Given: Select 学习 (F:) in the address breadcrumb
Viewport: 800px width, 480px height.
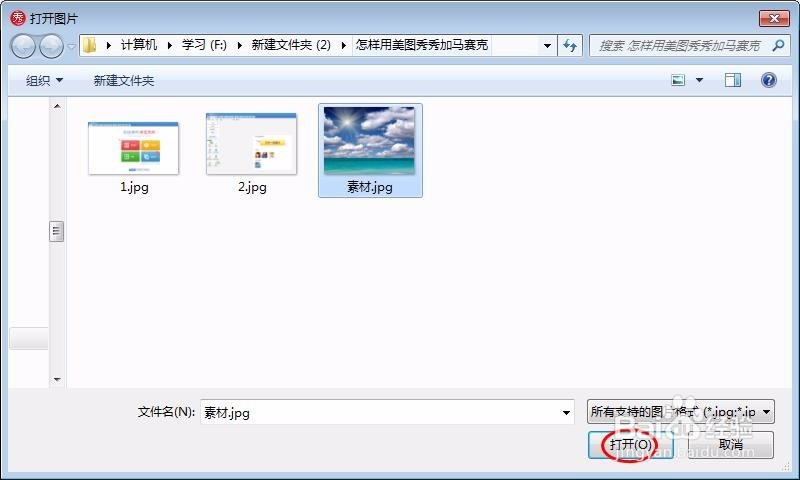Looking at the screenshot, I should pos(204,45).
